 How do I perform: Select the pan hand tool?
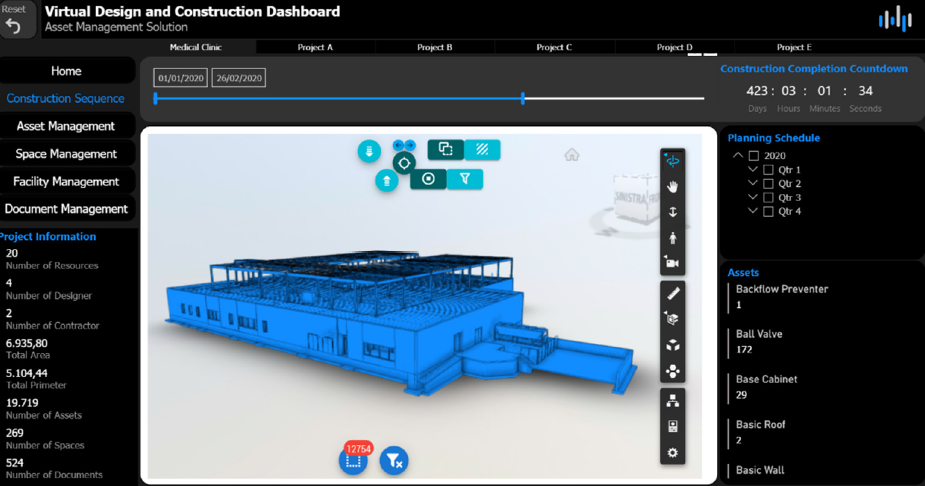[673, 187]
